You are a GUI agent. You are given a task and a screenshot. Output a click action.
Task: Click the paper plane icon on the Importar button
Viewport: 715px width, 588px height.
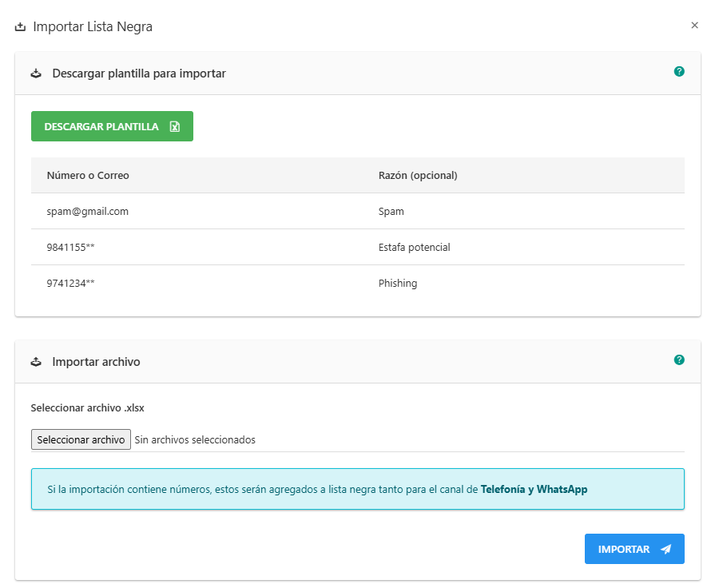(665, 550)
